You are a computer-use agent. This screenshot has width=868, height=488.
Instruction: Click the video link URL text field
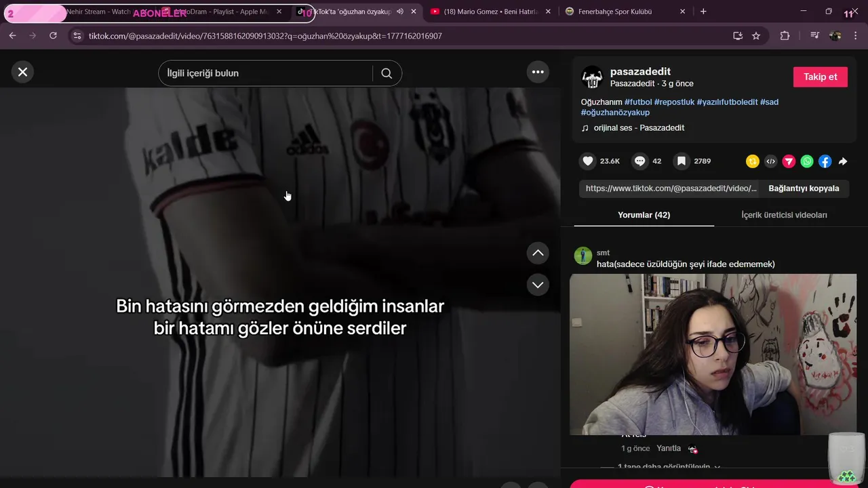click(671, 188)
